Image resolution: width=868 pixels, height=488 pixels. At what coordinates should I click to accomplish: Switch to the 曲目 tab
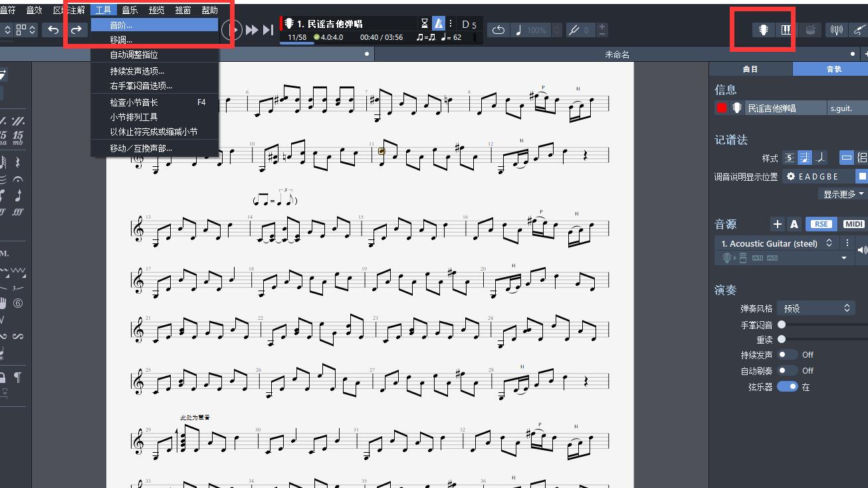tap(750, 69)
